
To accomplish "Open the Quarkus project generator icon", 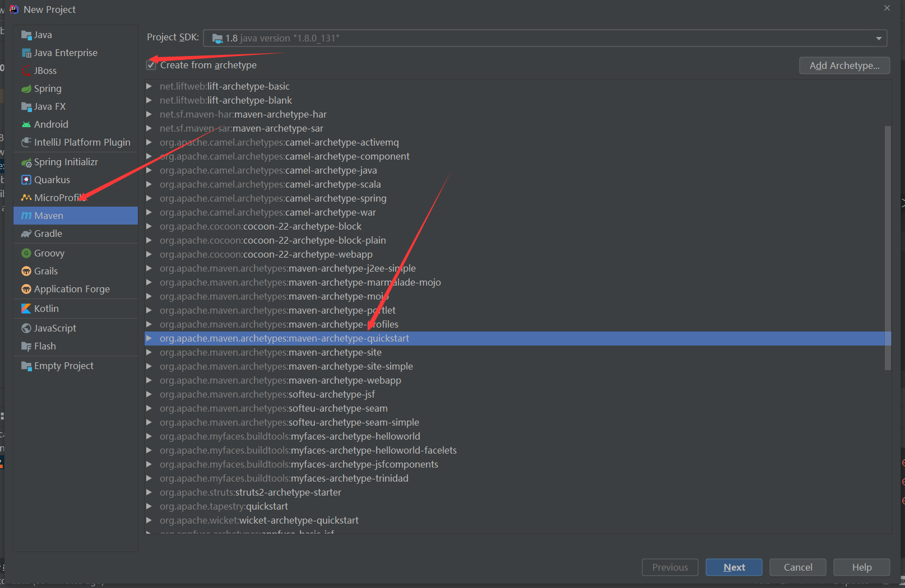I will (26, 180).
